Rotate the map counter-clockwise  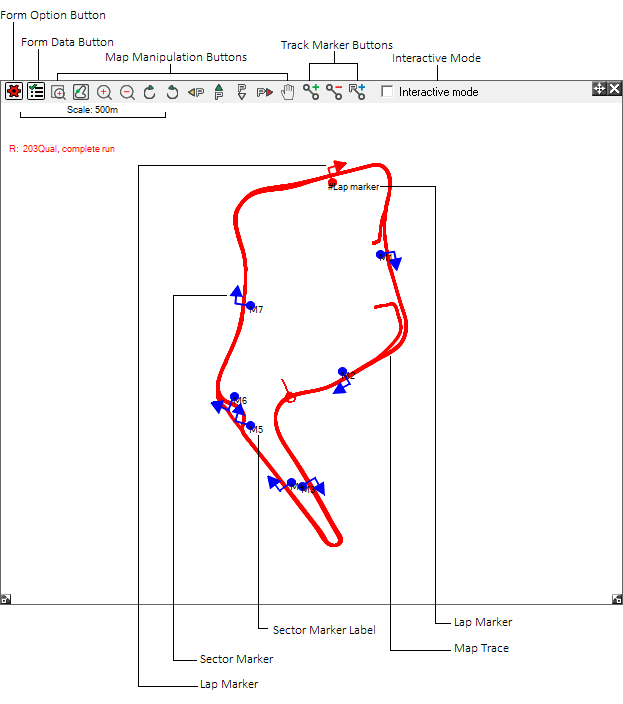tap(172, 92)
